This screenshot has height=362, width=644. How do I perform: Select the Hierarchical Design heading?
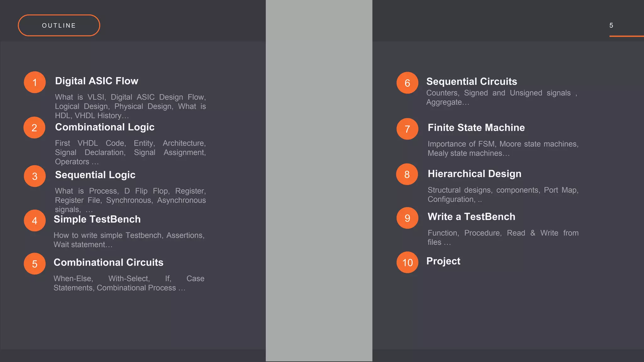pyautogui.click(x=474, y=174)
